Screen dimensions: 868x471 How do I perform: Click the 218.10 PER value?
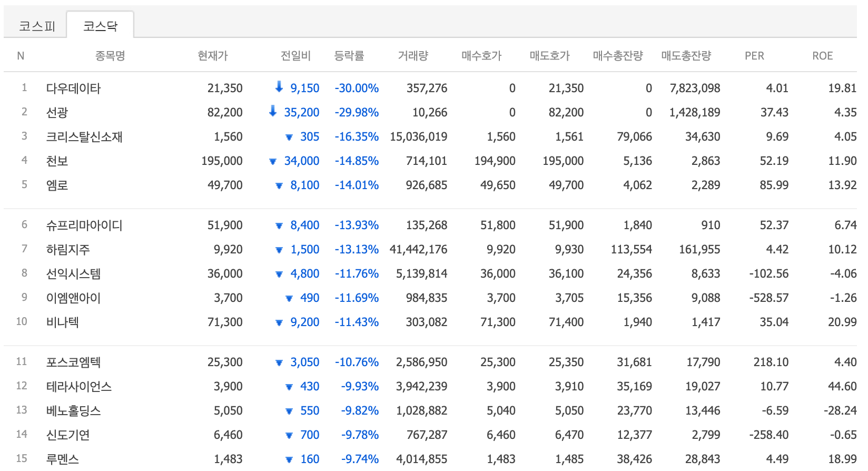pyautogui.click(x=771, y=362)
